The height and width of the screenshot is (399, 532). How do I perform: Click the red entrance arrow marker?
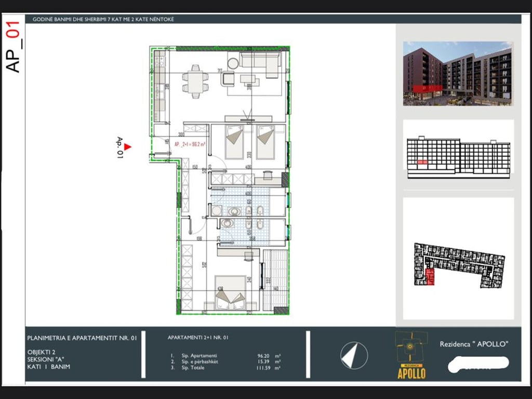click(x=128, y=147)
